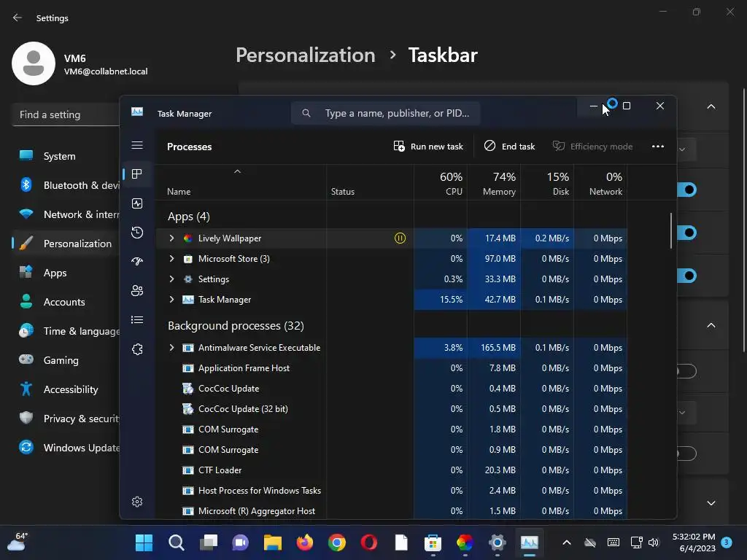Expand Lively Wallpaper process row

[172, 238]
